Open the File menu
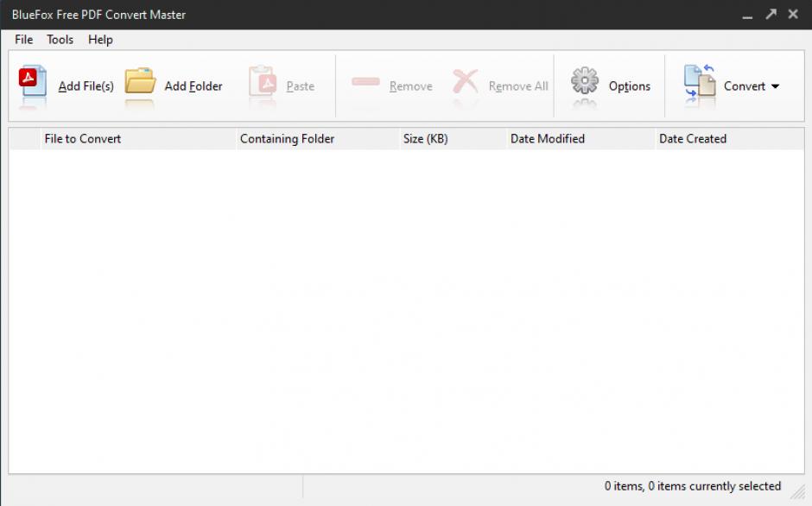Viewport: 812px width, 506px height. (x=24, y=40)
